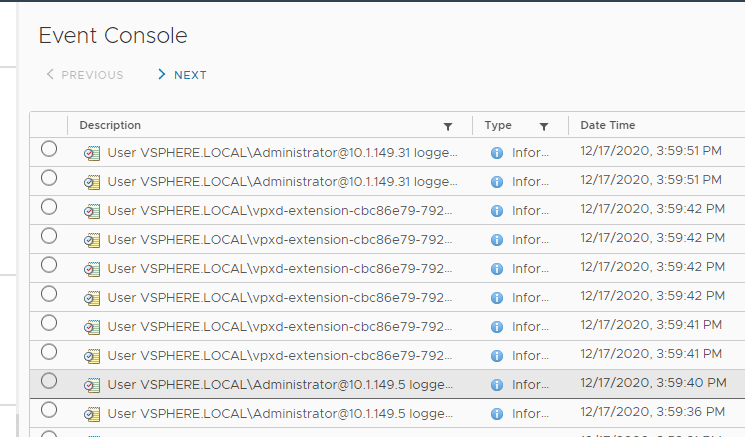Sort by Date Time column header
Viewport: 745px width, 437px height.
click(608, 126)
